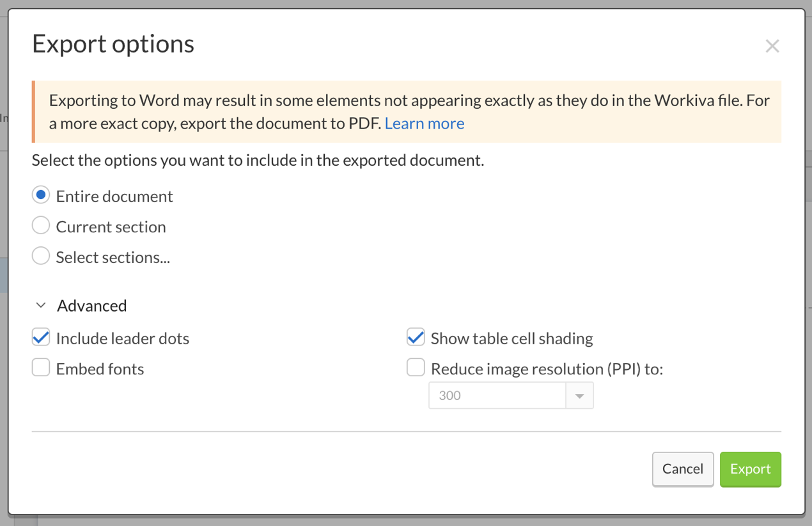Click the 300 PPI value field
Image resolution: width=812 pixels, height=526 pixels.
[x=497, y=396]
